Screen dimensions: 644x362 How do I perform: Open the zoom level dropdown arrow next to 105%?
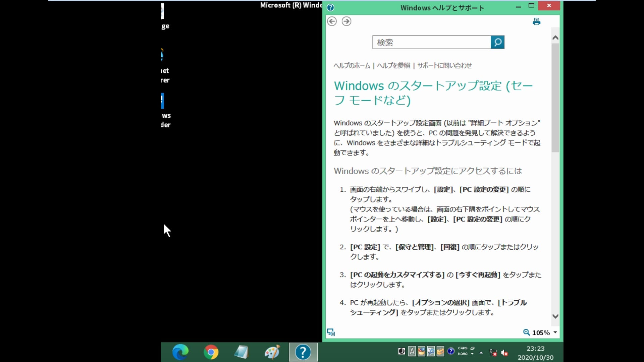[555, 333]
